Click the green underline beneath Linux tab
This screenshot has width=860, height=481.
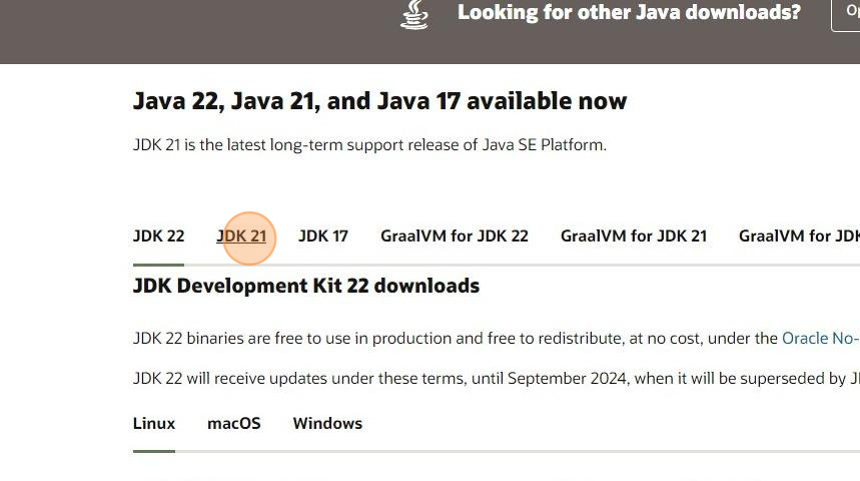click(x=154, y=451)
